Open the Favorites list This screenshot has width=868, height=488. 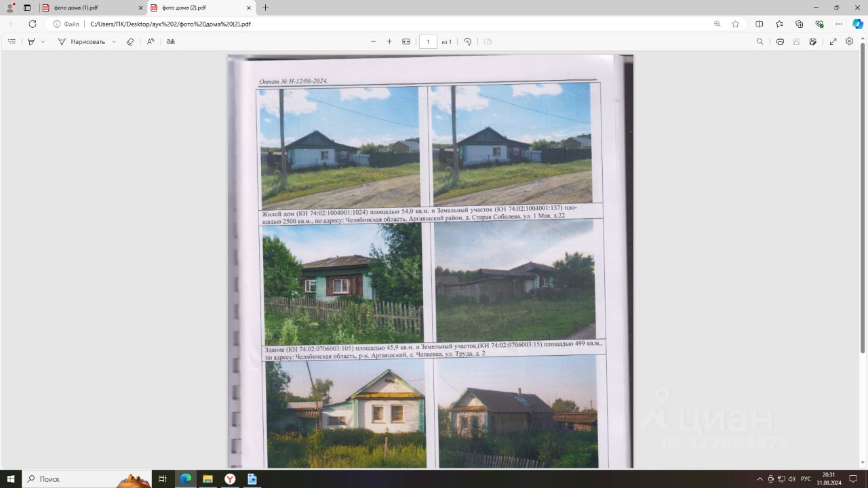pos(779,24)
